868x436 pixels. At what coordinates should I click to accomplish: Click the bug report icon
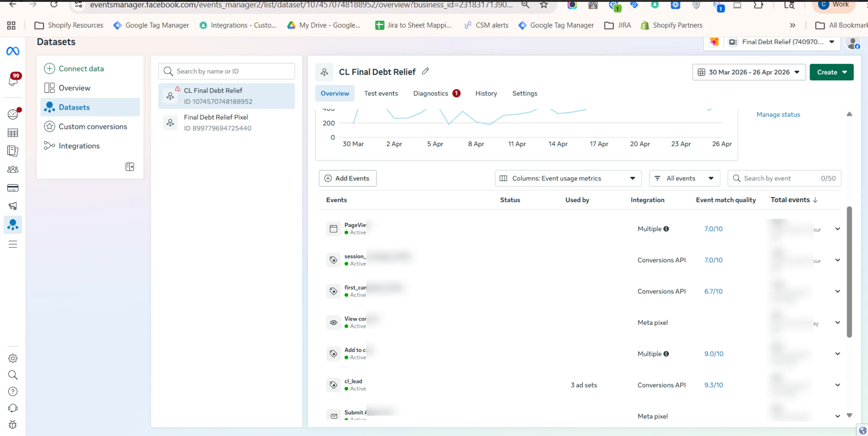(x=13, y=425)
